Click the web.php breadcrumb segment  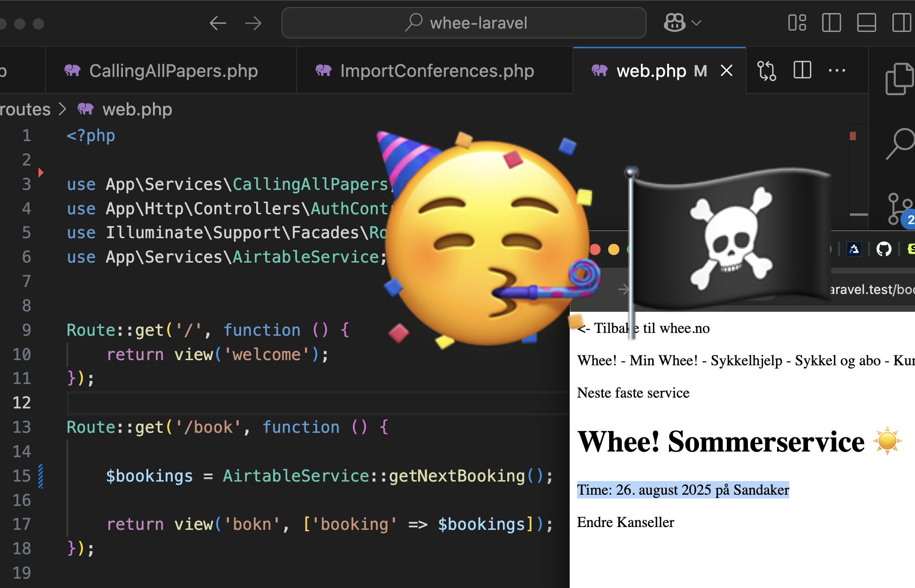tap(137, 109)
